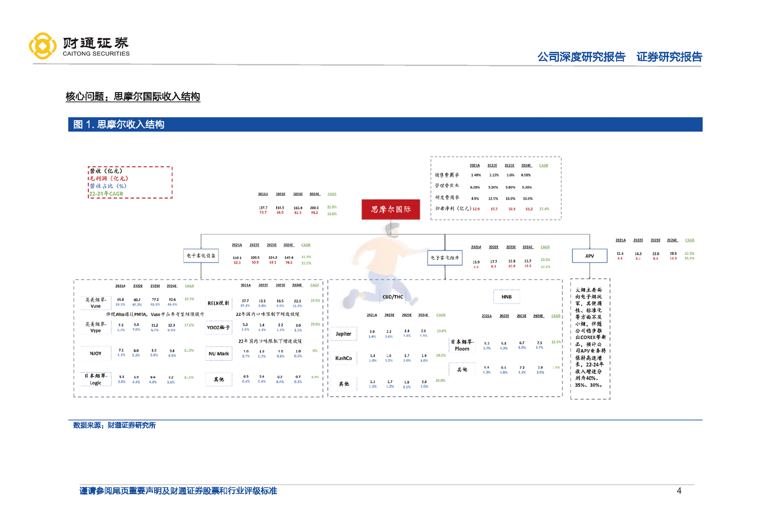
Task: Click the APV node box
Action: pos(590,256)
